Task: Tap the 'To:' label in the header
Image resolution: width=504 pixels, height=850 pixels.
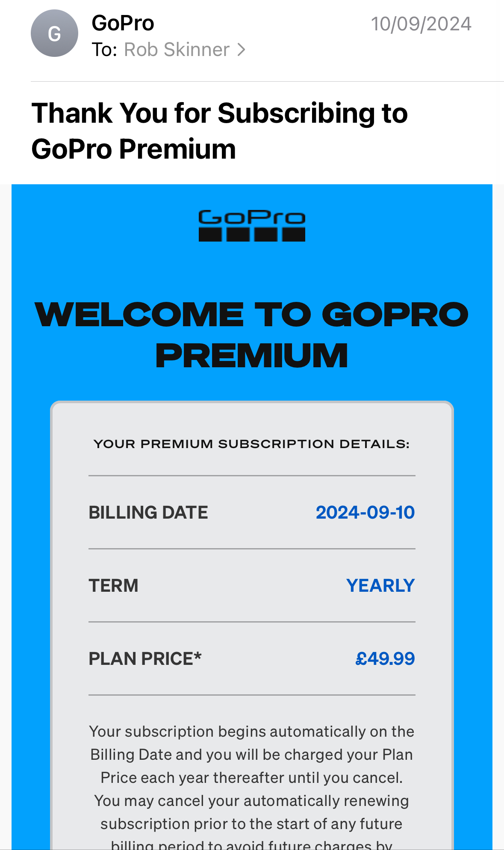Action: [104, 50]
